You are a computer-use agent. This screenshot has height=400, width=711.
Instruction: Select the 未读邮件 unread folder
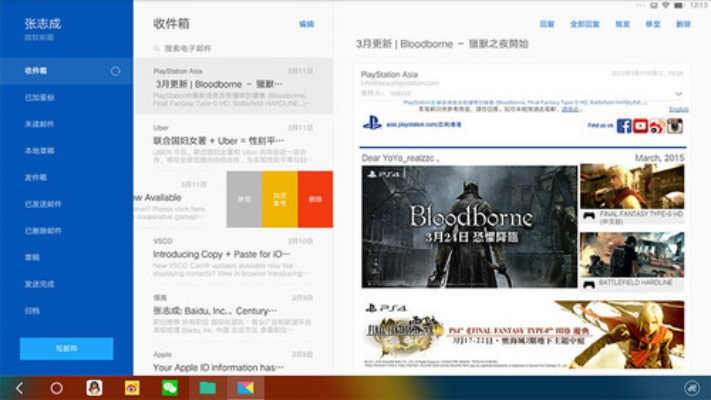(x=38, y=124)
